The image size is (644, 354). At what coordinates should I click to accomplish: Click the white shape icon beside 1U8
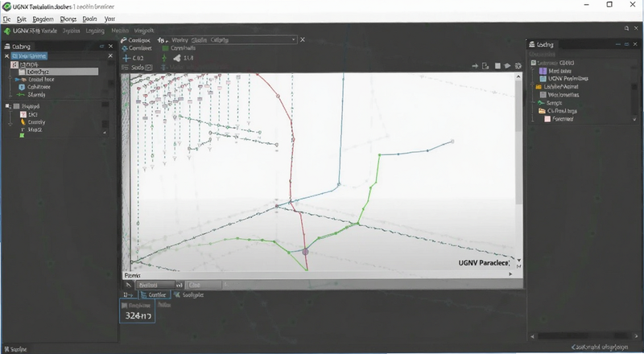point(177,58)
